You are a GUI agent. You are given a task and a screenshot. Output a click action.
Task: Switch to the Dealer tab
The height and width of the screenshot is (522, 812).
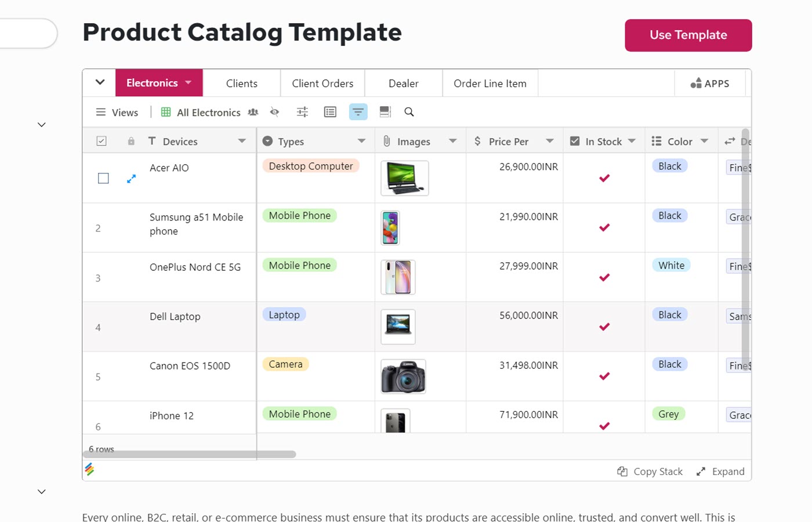(x=404, y=84)
